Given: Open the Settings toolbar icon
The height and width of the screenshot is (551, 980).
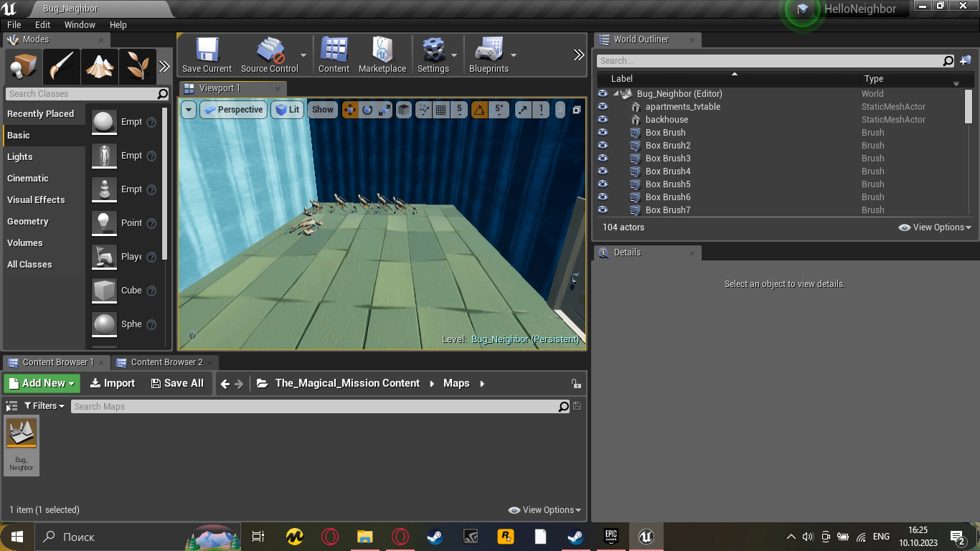Looking at the screenshot, I should pos(433,55).
